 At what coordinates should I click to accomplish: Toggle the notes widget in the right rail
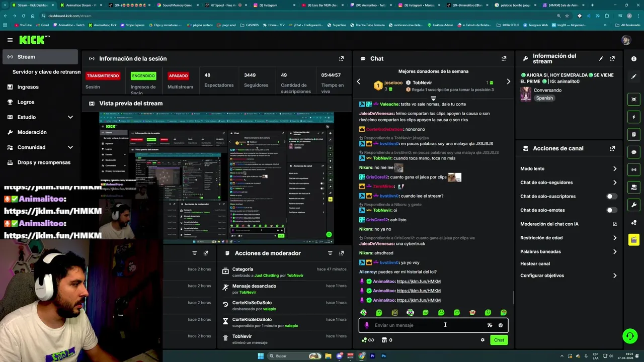click(634, 134)
